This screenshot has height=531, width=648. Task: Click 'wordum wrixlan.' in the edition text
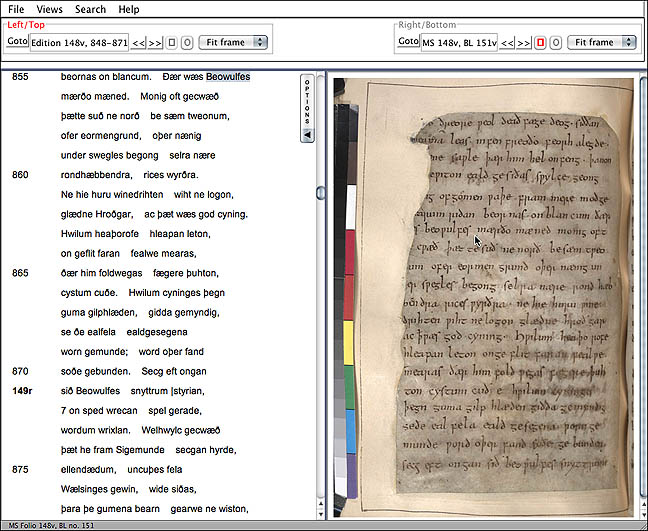(x=95, y=431)
